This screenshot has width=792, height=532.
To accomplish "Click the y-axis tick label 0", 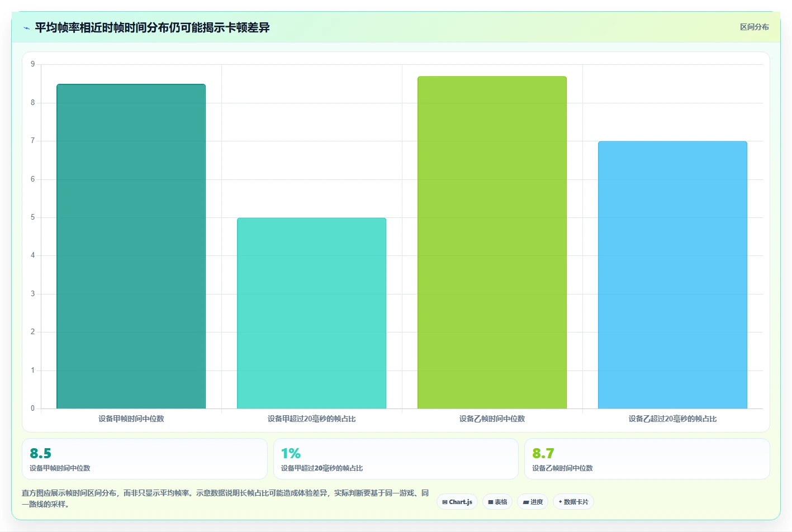I will (x=32, y=408).
